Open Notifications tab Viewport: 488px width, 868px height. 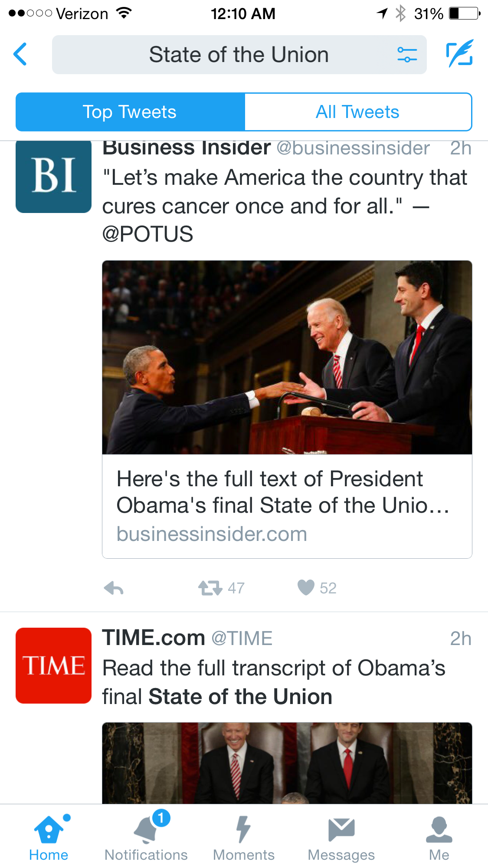146,837
